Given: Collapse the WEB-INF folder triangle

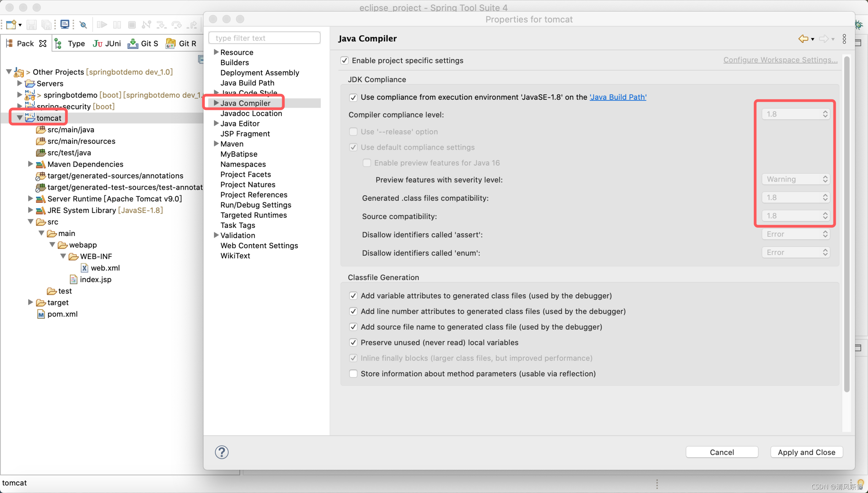Looking at the screenshot, I should point(63,256).
